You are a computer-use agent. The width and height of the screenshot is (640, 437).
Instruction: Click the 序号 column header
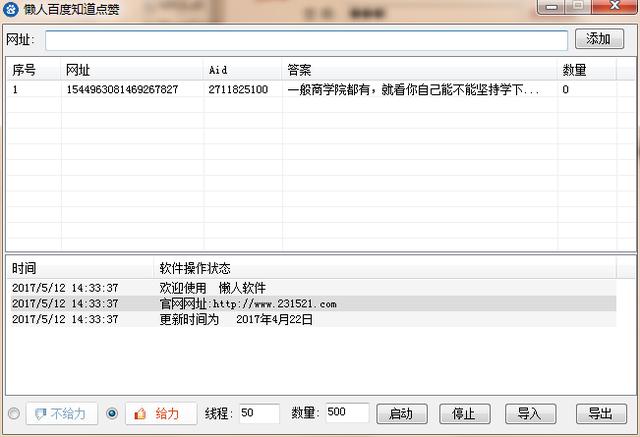pos(33,70)
